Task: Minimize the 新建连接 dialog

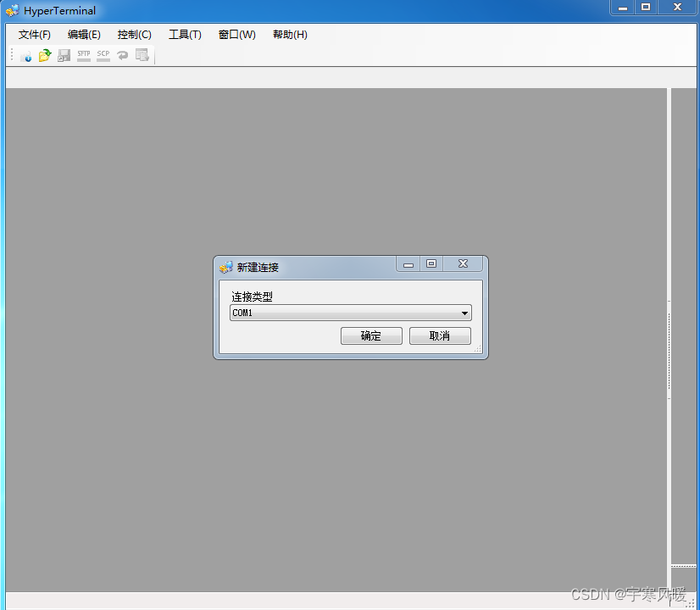Action: 408,264
